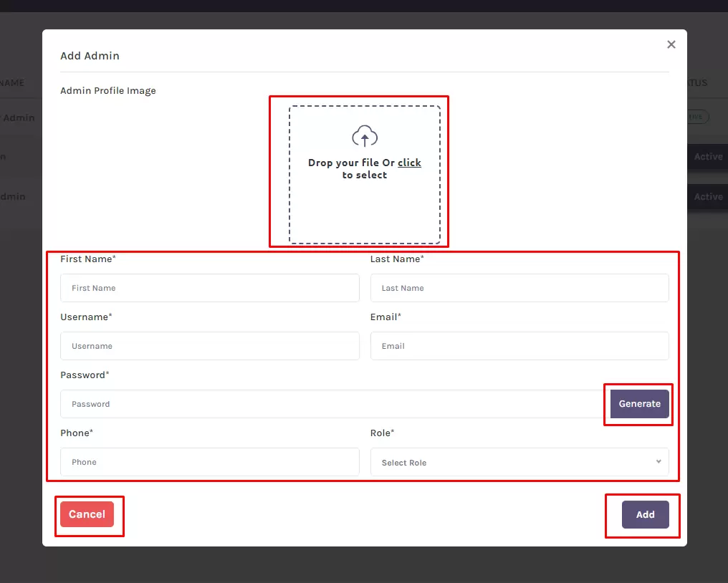Click the 'Last Name*' field label
The width and height of the screenshot is (728, 583).
tap(397, 259)
